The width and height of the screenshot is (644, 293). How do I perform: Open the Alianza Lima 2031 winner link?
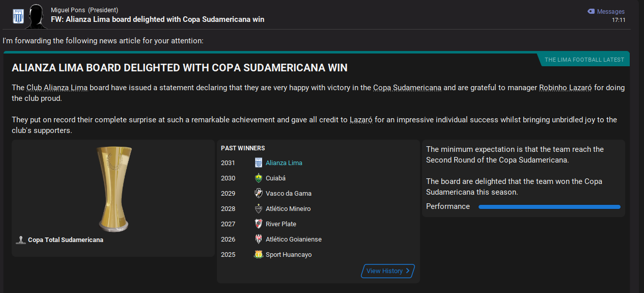[284, 163]
